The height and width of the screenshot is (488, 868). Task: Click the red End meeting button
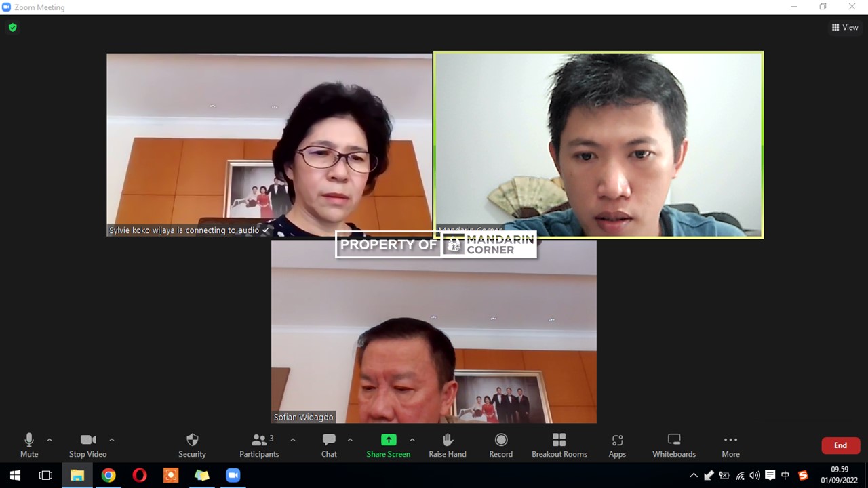tap(840, 445)
